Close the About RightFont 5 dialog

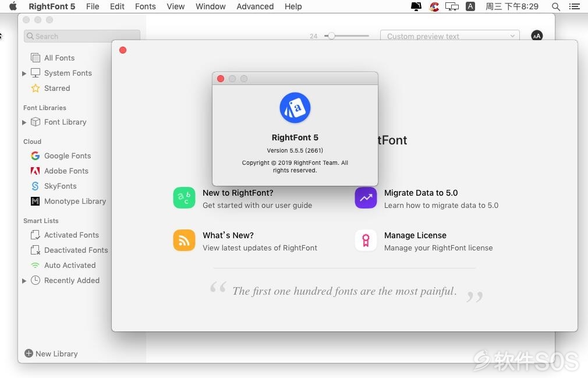point(221,79)
